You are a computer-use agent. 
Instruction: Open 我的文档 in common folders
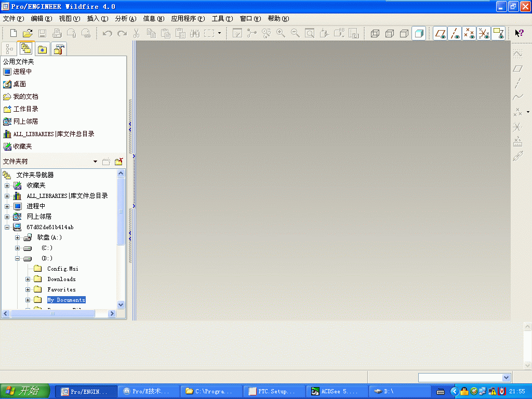tap(21, 96)
